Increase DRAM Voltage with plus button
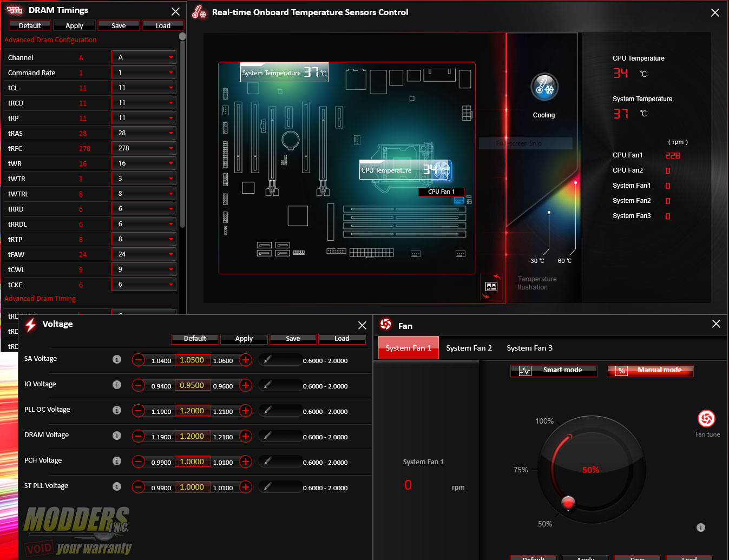The width and height of the screenshot is (729, 560). click(x=246, y=436)
